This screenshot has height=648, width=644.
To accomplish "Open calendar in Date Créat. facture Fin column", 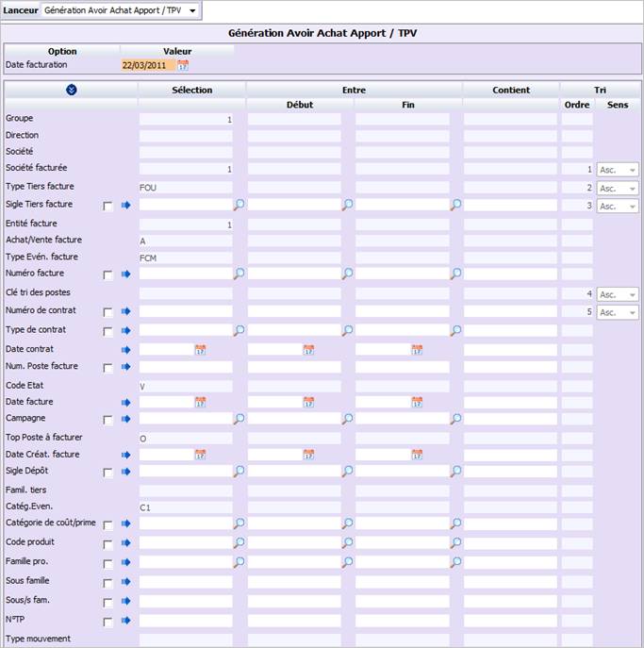I will [417, 455].
